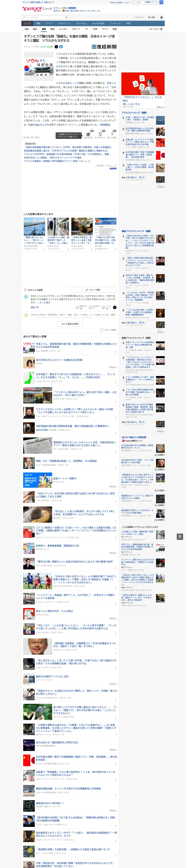Select the 速報 tab

[x=38, y=24]
